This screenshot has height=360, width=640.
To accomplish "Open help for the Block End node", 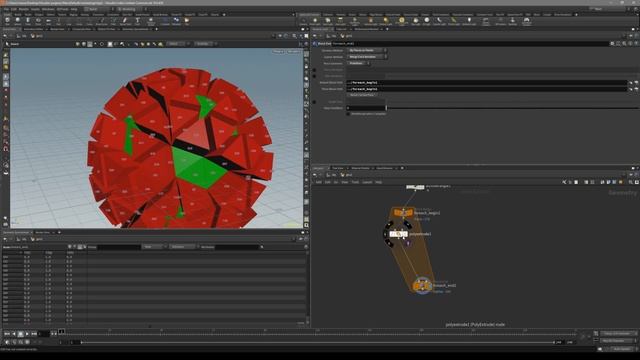I will pos(631,43).
